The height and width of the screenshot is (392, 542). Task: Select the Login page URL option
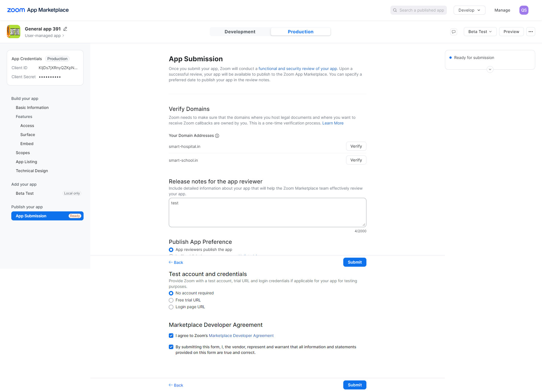pyautogui.click(x=171, y=307)
